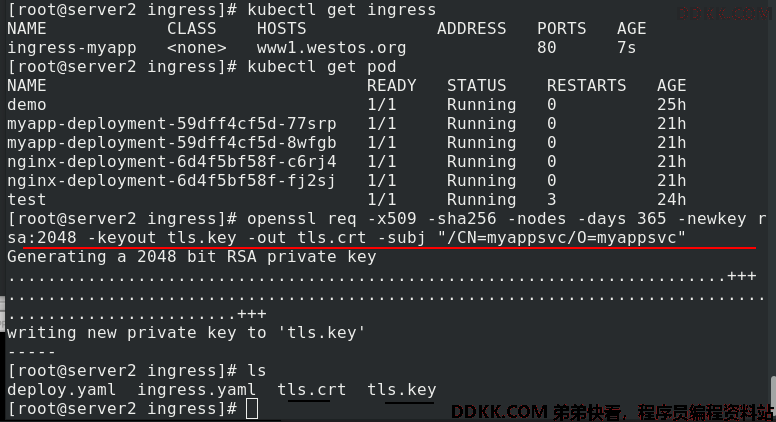Screen dimensions: 776x422
Task: Click the restart count 3 for test pod
Action: (x=552, y=200)
